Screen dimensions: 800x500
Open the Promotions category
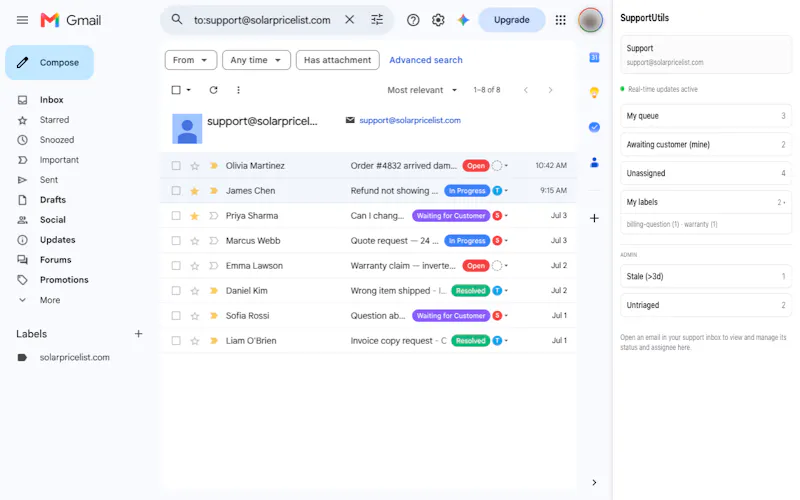[x=64, y=280]
